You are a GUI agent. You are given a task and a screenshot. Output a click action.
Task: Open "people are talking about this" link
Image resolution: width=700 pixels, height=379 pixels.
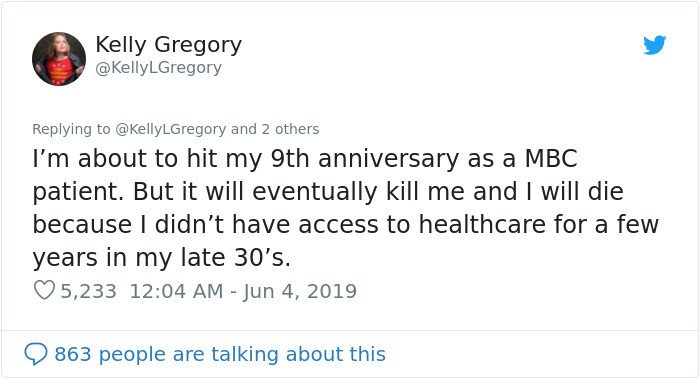(x=242, y=354)
